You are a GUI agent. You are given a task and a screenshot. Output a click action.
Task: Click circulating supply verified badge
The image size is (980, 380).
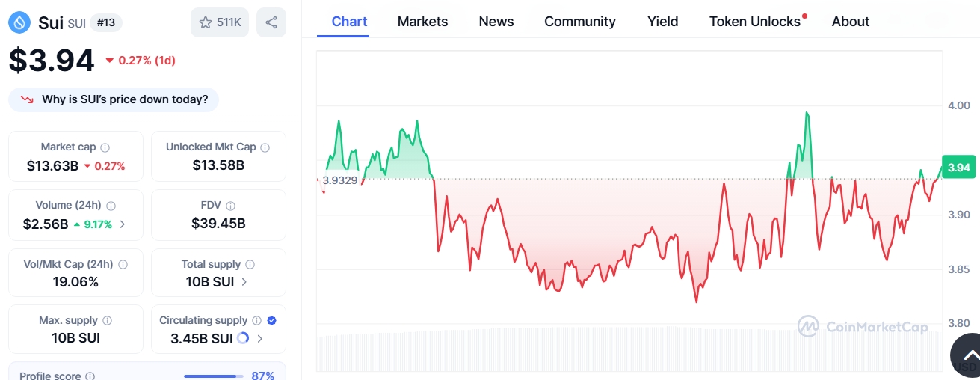(271, 320)
